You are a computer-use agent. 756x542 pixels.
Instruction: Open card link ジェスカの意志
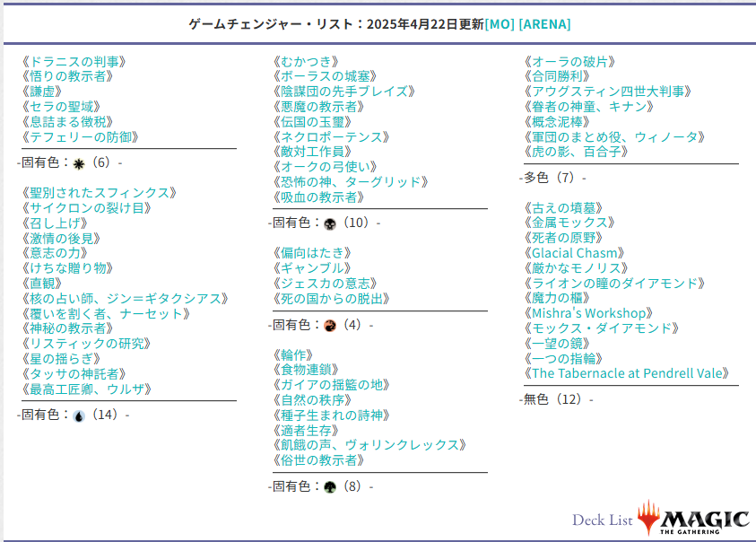tap(325, 284)
